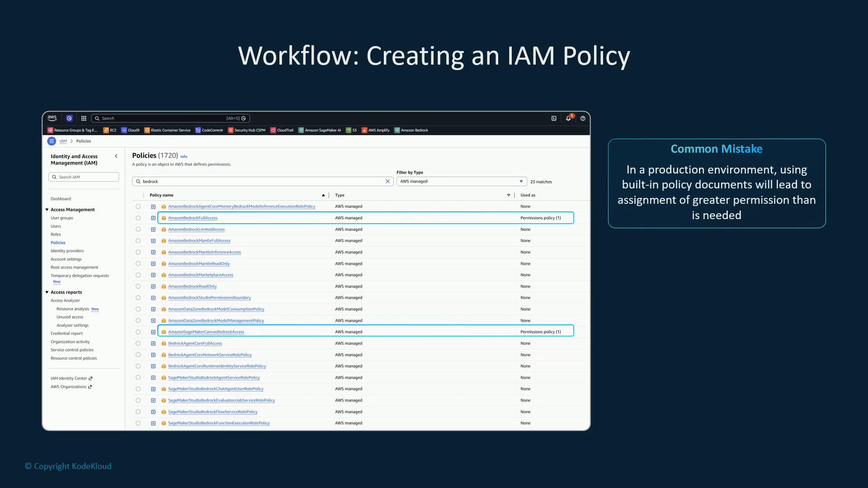Screen dimensions: 868x488
Task: Open the Filter by Type dropdown
Action: tap(462, 181)
